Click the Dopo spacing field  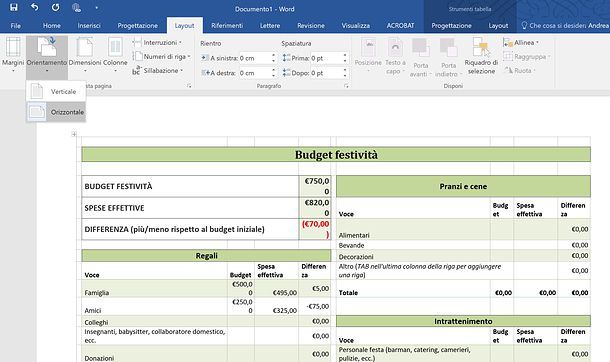[326, 73]
